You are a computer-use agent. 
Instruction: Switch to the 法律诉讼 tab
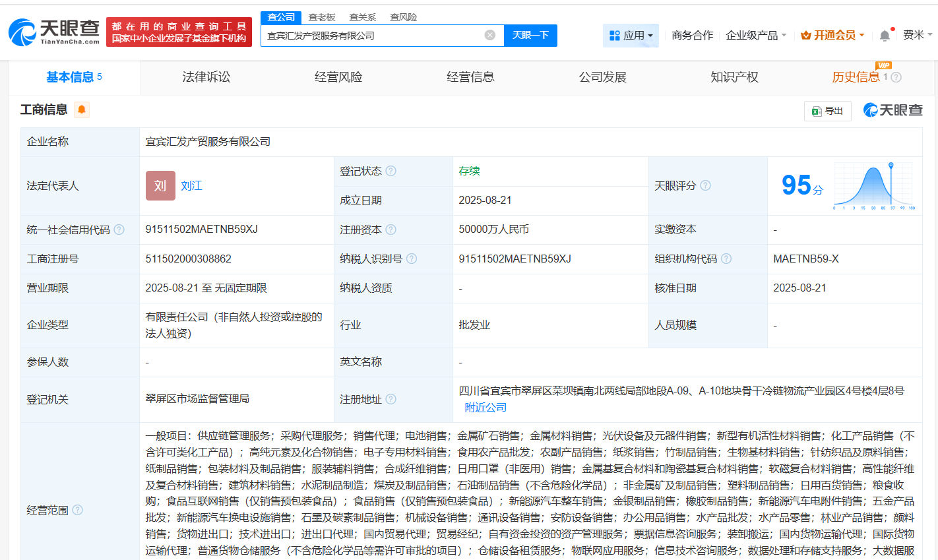(205, 77)
